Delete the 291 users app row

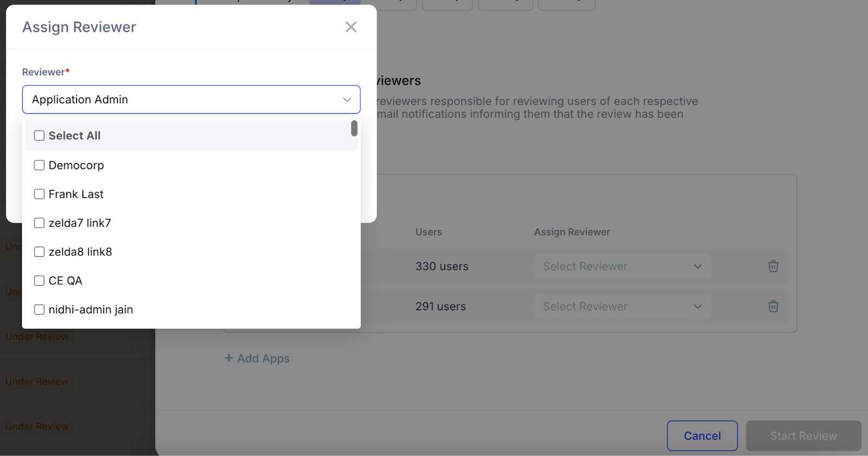[773, 306]
